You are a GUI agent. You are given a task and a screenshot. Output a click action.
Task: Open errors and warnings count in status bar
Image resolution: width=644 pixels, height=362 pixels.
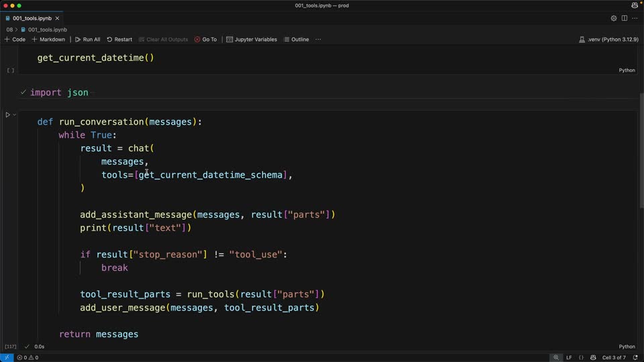[x=28, y=357]
